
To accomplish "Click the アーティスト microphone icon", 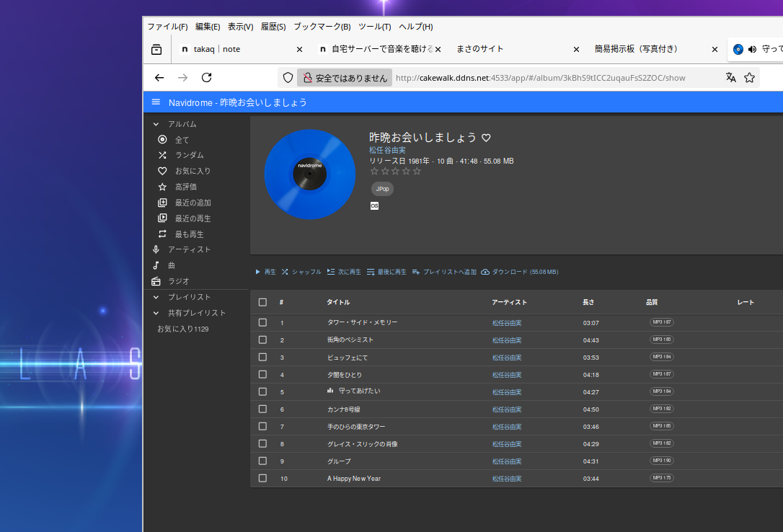I will [x=156, y=249].
